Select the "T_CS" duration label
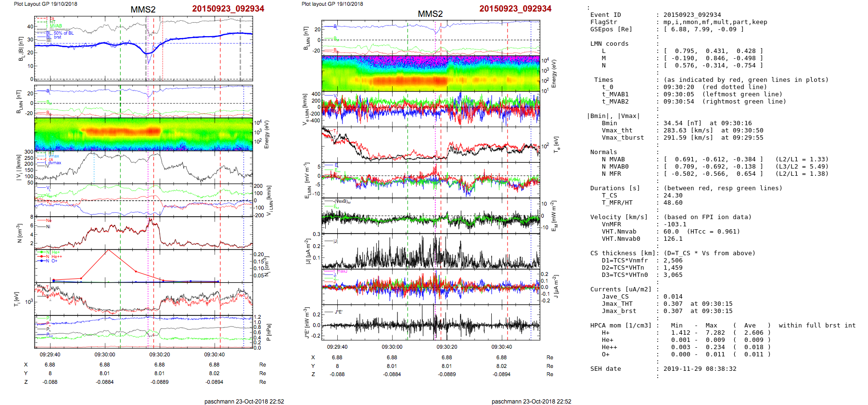868x405 pixels. pyautogui.click(x=609, y=196)
